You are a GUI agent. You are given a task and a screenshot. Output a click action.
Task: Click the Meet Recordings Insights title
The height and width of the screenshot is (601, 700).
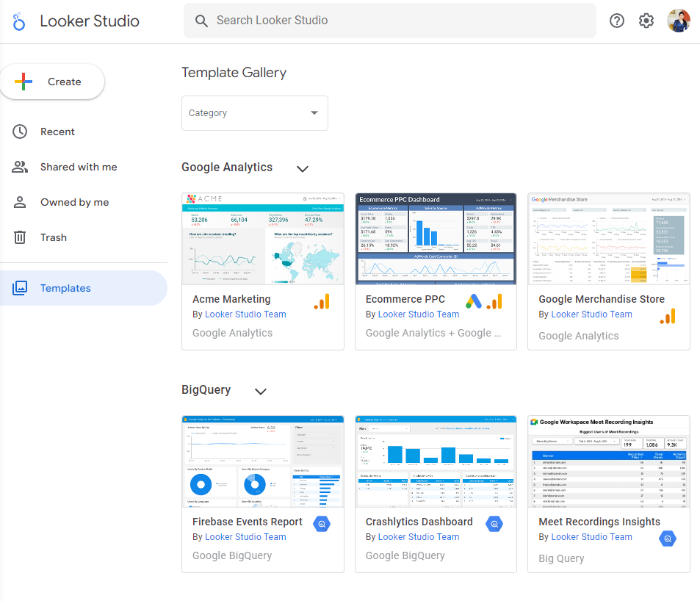599,522
